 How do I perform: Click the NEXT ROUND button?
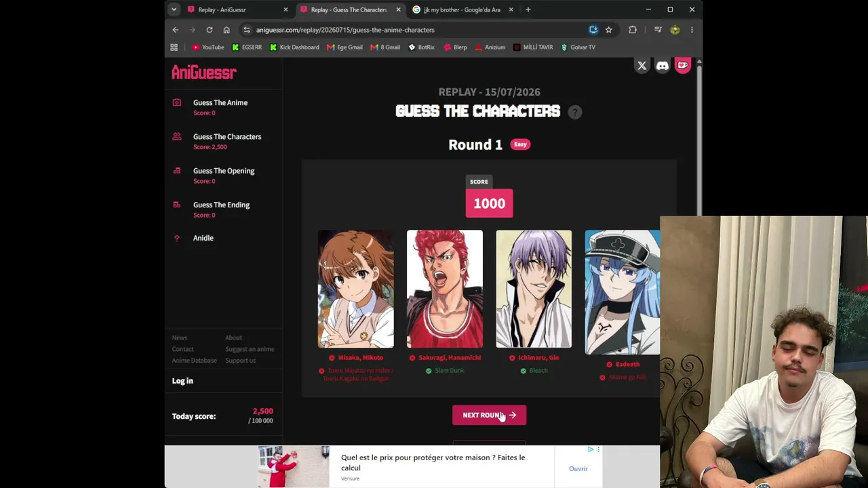[x=489, y=415]
